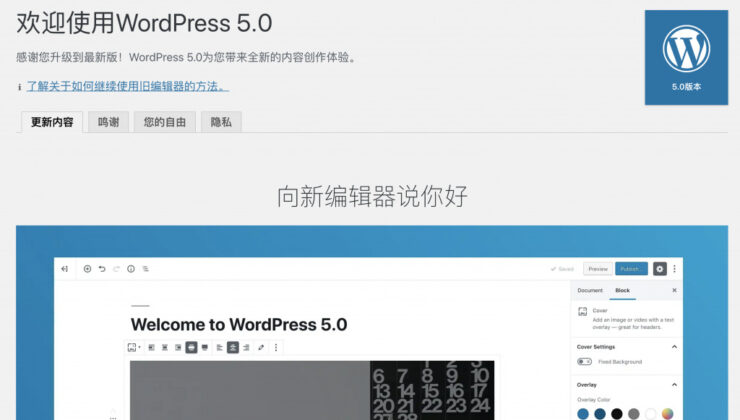Click the Welcome to WordPress 5.0 title field
This screenshot has width=740, height=420.
point(239,325)
